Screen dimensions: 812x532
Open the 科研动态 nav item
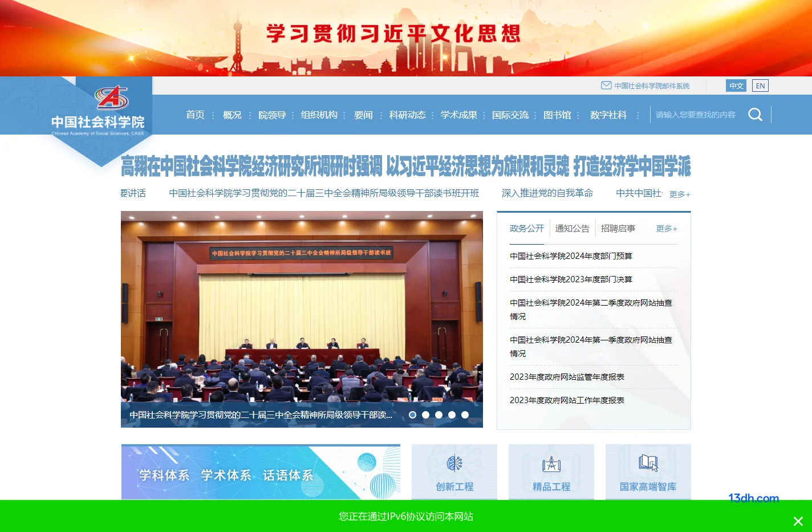pyautogui.click(x=407, y=115)
